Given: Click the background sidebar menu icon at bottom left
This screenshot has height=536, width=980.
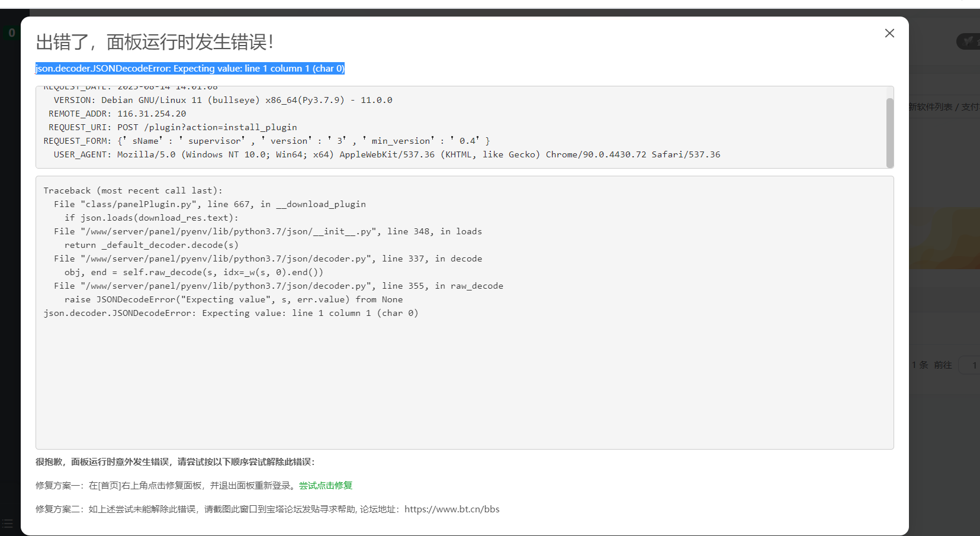Looking at the screenshot, I should 7,524.
